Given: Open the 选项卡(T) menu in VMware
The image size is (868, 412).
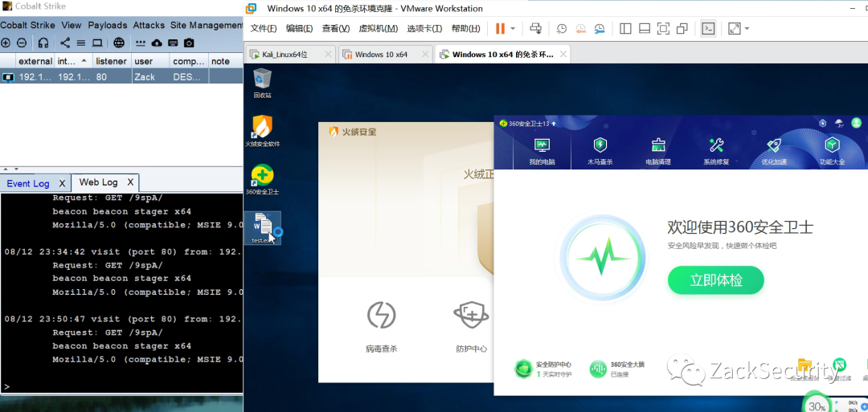Looking at the screenshot, I should pyautogui.click(x=424, y=29).
